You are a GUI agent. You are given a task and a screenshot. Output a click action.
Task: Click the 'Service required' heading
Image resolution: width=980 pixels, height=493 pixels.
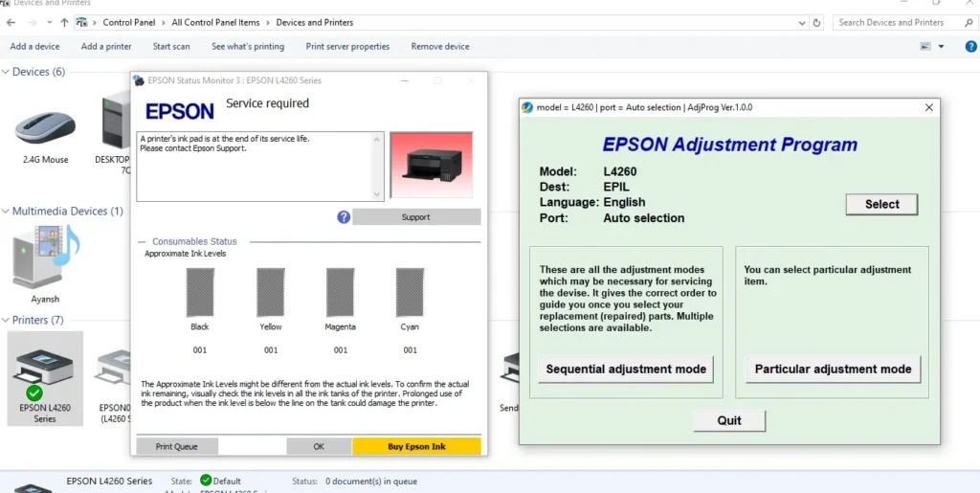click(x=268, y=103)
